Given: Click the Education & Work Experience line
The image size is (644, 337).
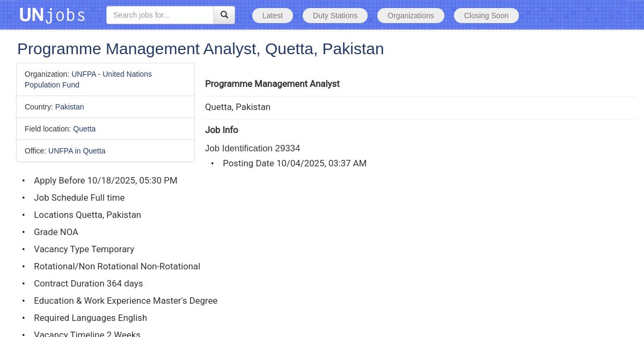Looking at the screenshot, I should pos(125,301).
